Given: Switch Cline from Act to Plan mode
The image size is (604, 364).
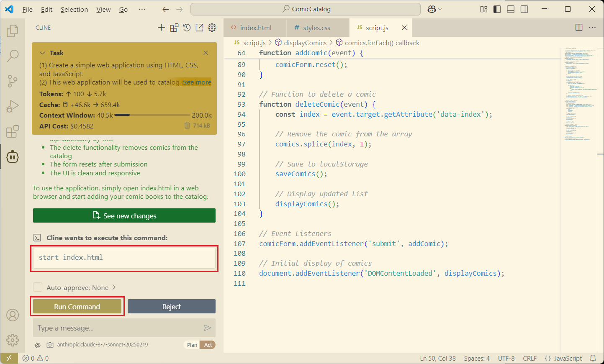Looking at the screenshot, I should pos(192,345).
